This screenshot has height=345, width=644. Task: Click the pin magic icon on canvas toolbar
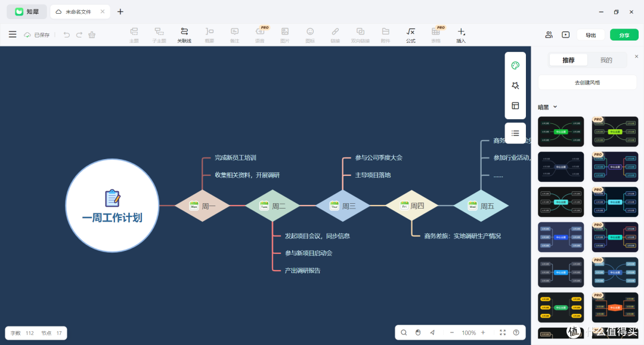[515, 85]
